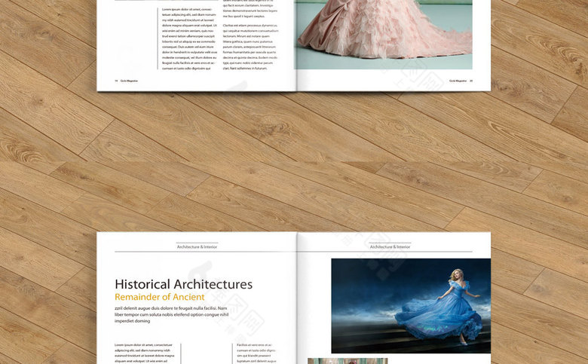Select the 'Remainder of Ancient' orange subheading

(x=159, y=297)
